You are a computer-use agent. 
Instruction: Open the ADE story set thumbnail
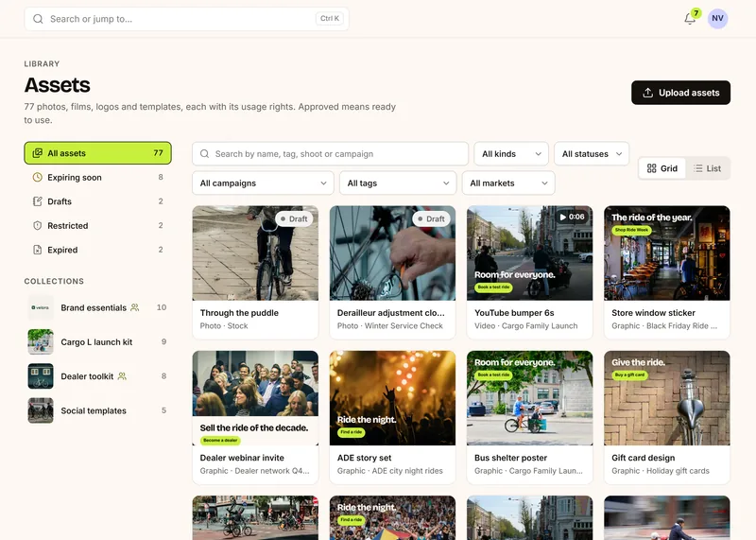tap(392, 398)
